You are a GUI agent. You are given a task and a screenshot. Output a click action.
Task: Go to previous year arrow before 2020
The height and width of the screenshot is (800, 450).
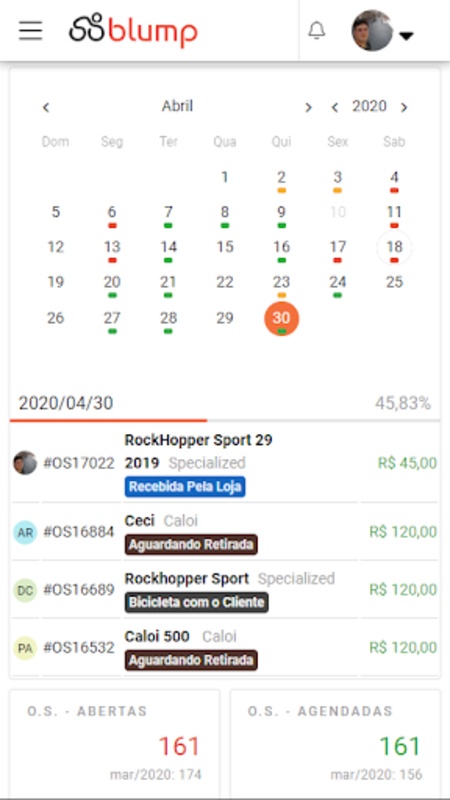335,107
